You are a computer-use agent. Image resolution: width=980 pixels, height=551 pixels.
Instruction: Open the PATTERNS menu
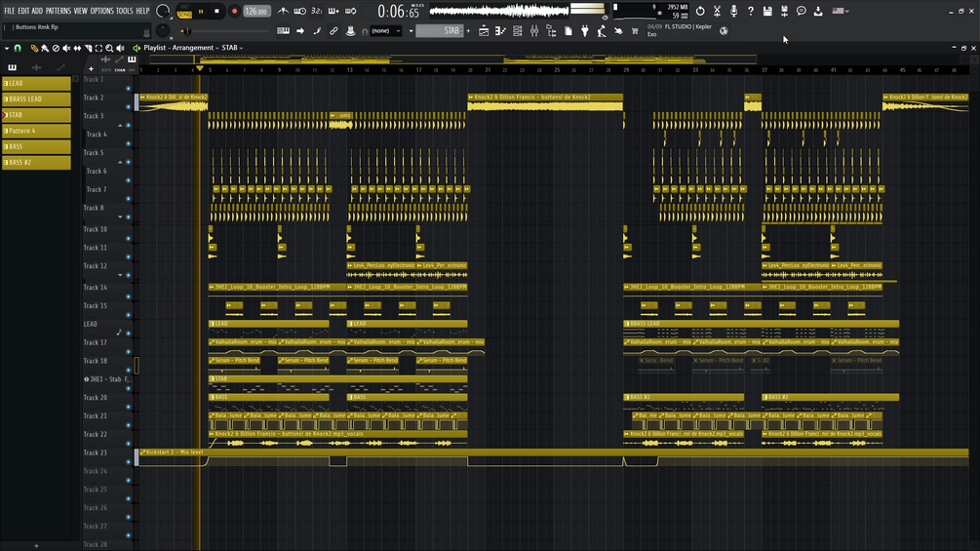[59, 11]
